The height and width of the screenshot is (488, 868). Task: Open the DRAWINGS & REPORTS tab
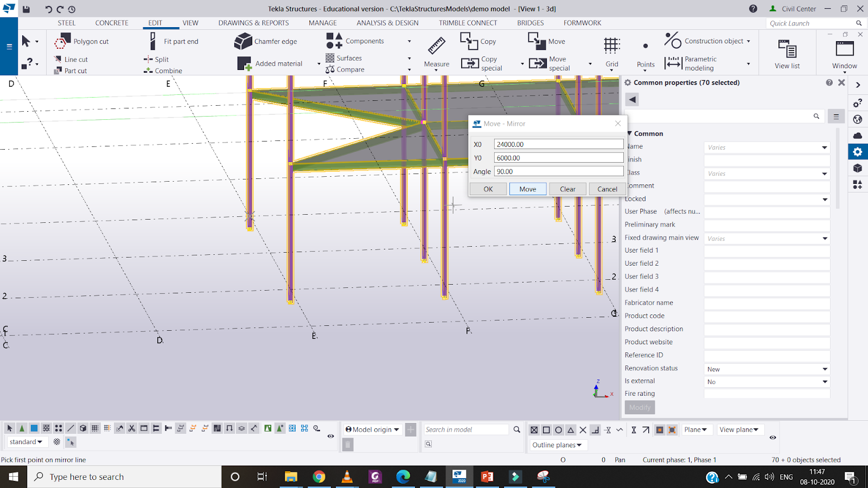coord(253,23)
